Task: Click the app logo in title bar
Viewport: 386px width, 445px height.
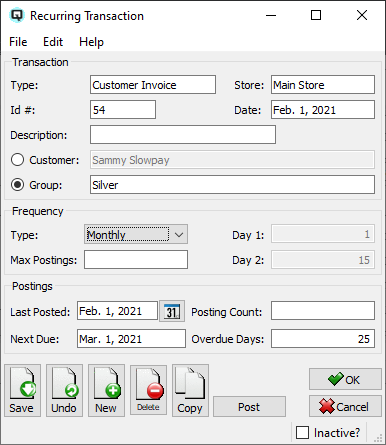Action: click(17, 15)
